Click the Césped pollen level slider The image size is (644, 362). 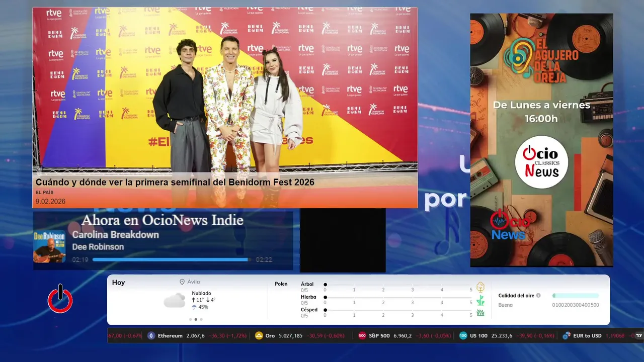tap(398, 310)
